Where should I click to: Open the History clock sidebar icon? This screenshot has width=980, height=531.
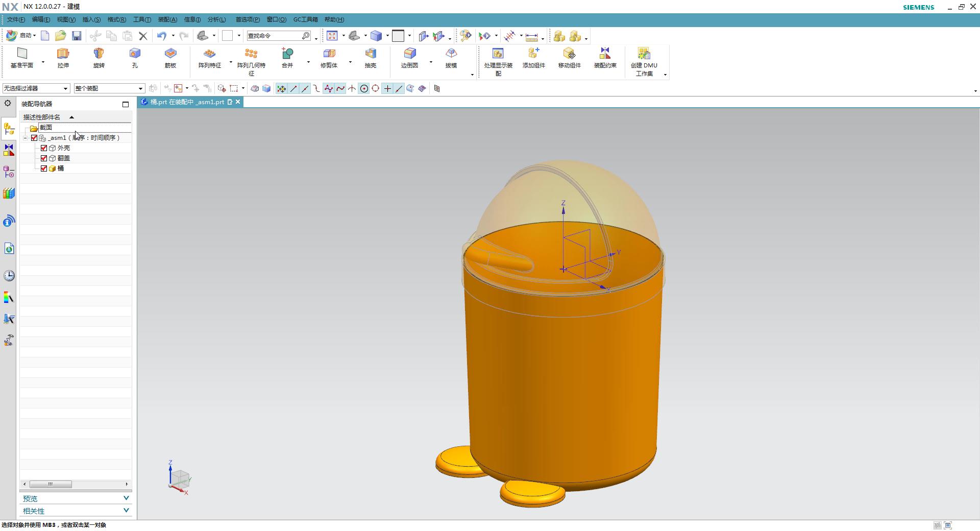click(9, 276)
